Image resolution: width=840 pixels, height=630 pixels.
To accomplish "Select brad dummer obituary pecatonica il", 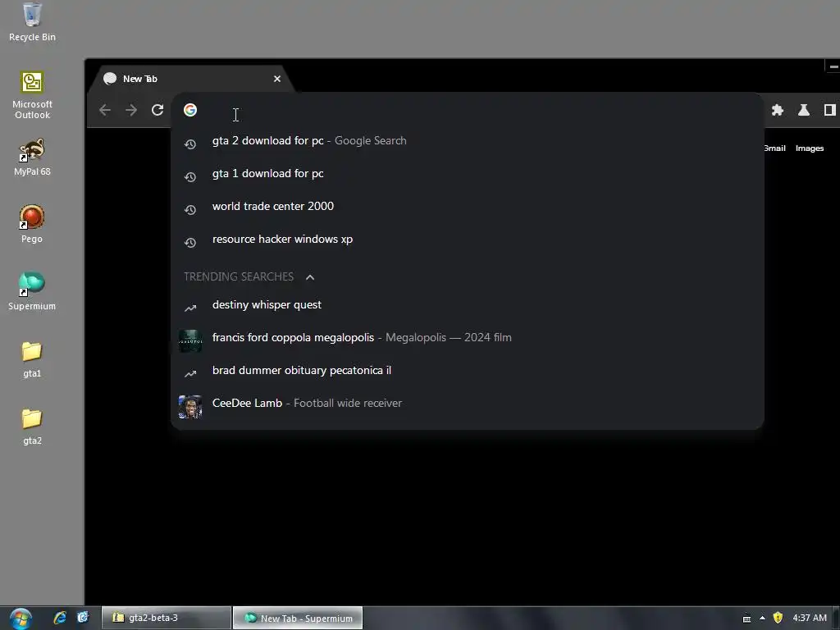I will (x=467, y=370).
